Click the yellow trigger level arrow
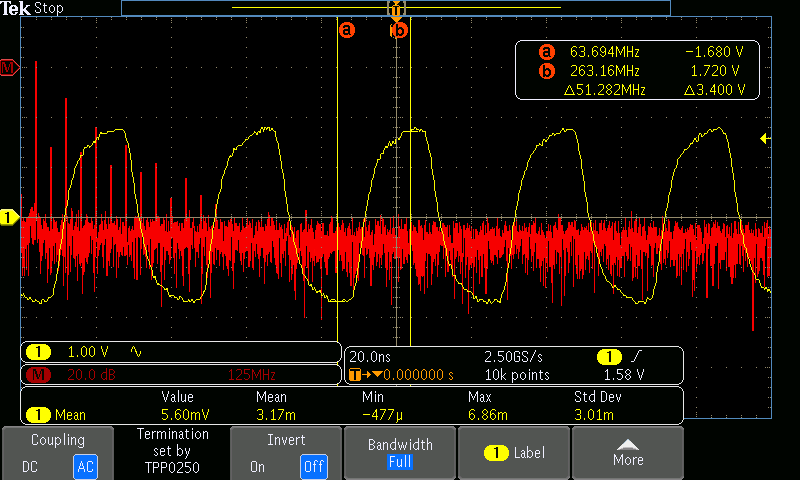The width and height of the screenshot is (800, 480). click(765, 138)
